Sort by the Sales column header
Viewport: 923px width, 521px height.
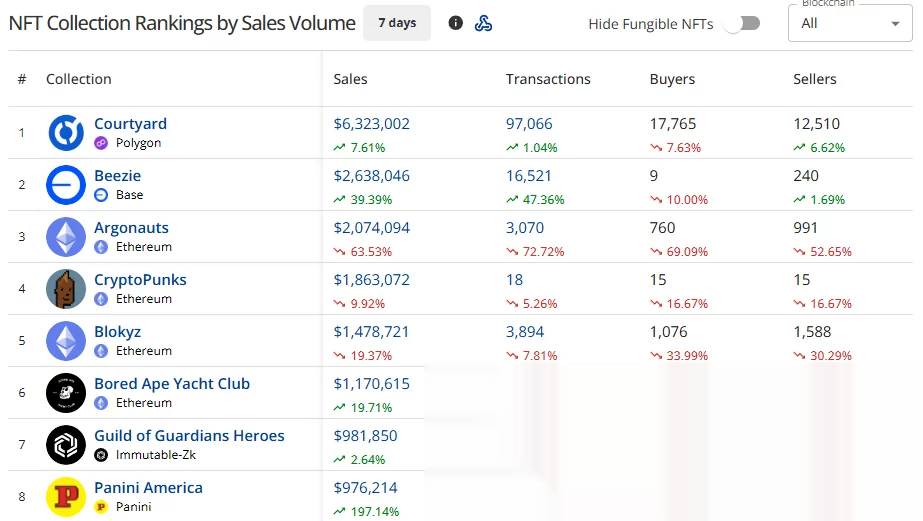pos(350,79)
